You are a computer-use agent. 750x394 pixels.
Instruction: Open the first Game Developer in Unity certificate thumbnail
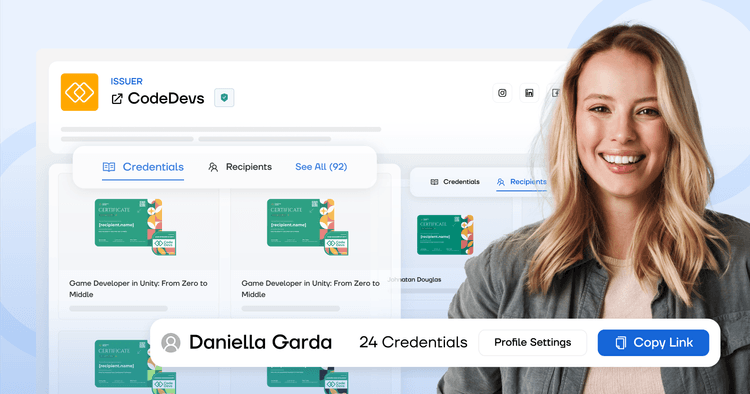(x=135, y=227)
